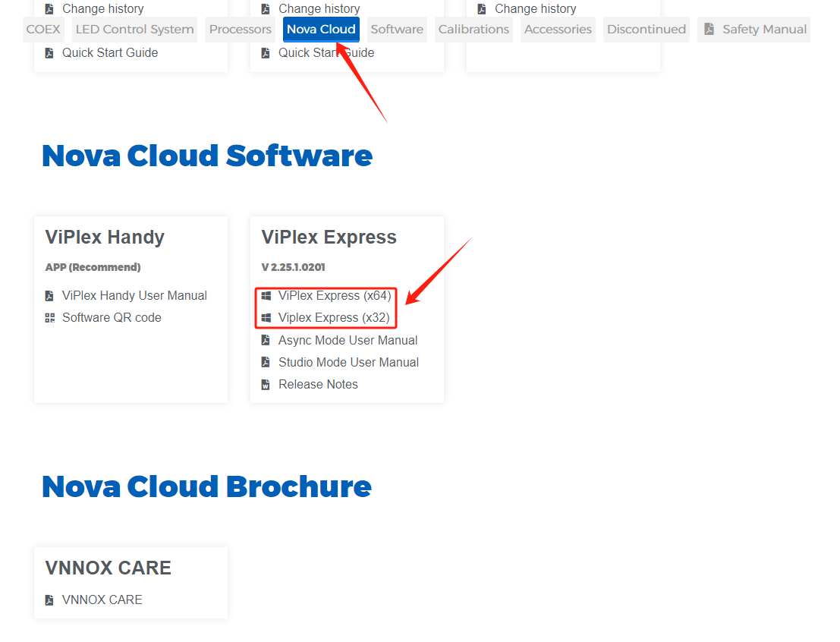Open the Calibrations tab
This screenshot has height=642, width=840.
473,30
